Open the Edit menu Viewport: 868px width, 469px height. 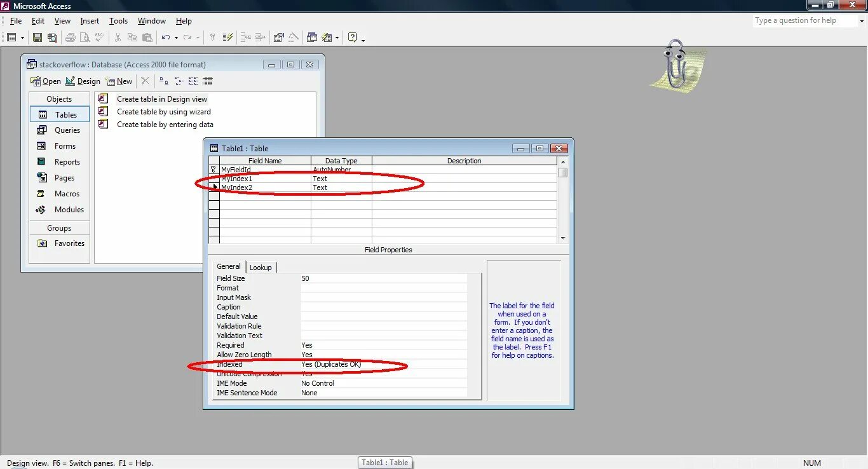click(x=38, y=21)
